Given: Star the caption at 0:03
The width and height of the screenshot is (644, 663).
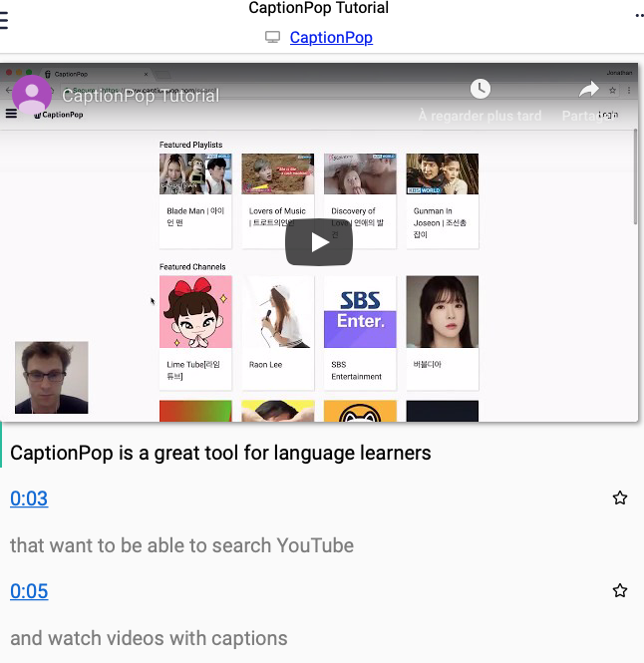Looking at the screenshot, I should click(x=620, y=497).
